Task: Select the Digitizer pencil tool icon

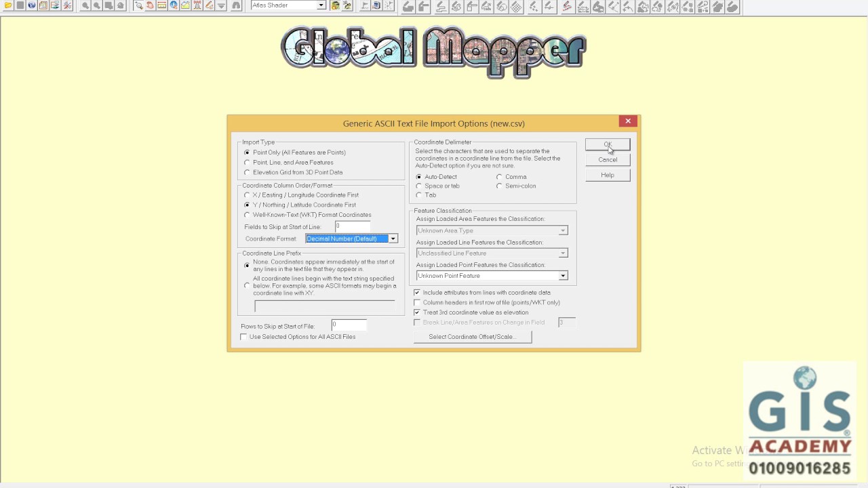Action: tap(210, 5)
